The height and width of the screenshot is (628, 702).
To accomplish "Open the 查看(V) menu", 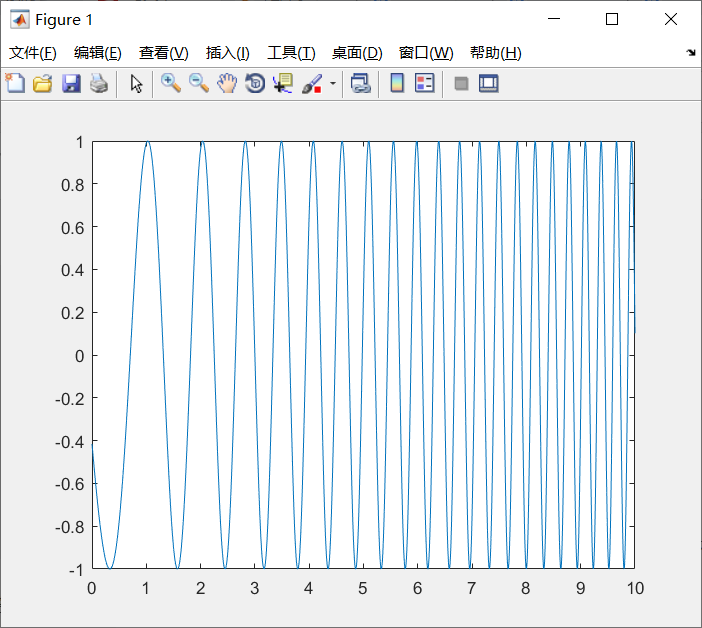I will (x=163, y=53).
